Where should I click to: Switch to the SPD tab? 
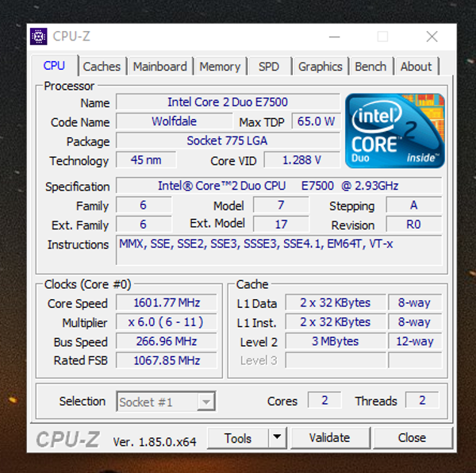269,67
